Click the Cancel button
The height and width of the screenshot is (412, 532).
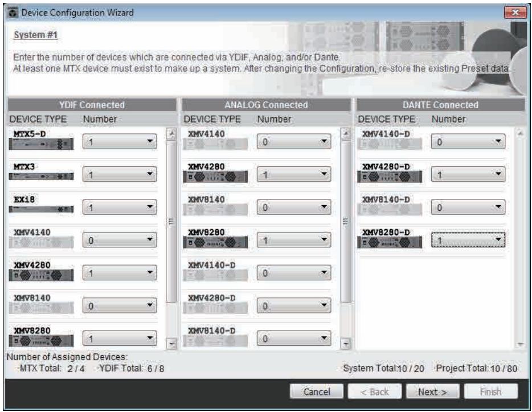click(x=317, y=391)
